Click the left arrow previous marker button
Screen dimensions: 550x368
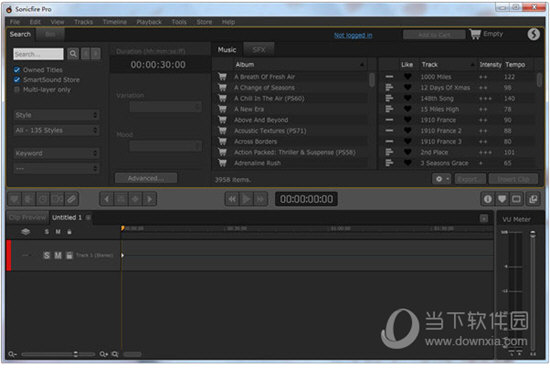pos(107,199)
